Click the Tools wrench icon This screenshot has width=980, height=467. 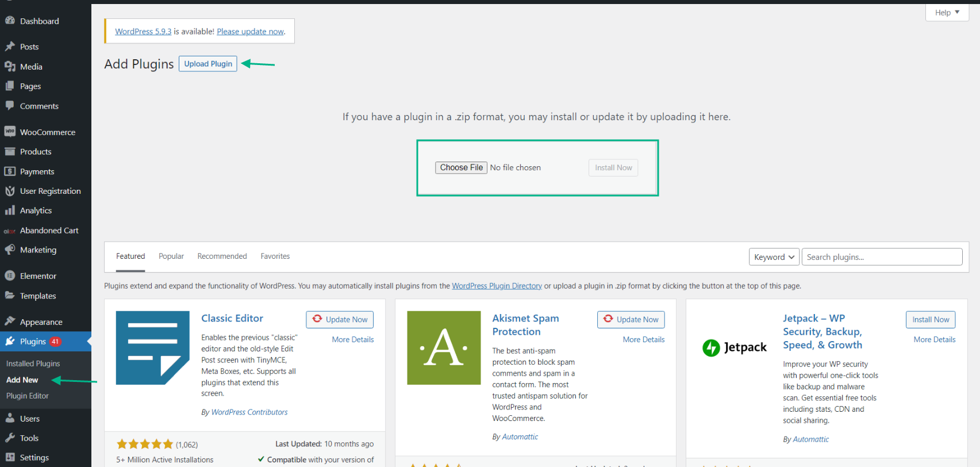point(10,438)
